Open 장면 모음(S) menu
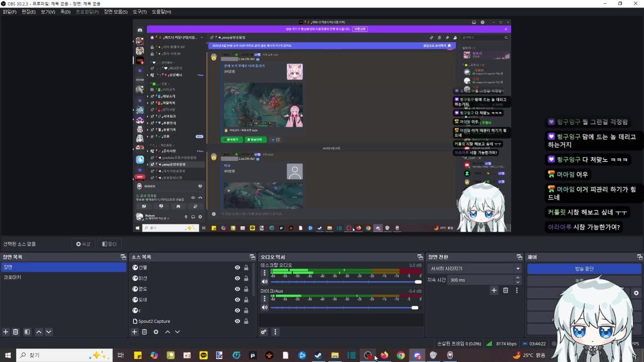Screen dimensions: 644x362 [x=116, y=12]
